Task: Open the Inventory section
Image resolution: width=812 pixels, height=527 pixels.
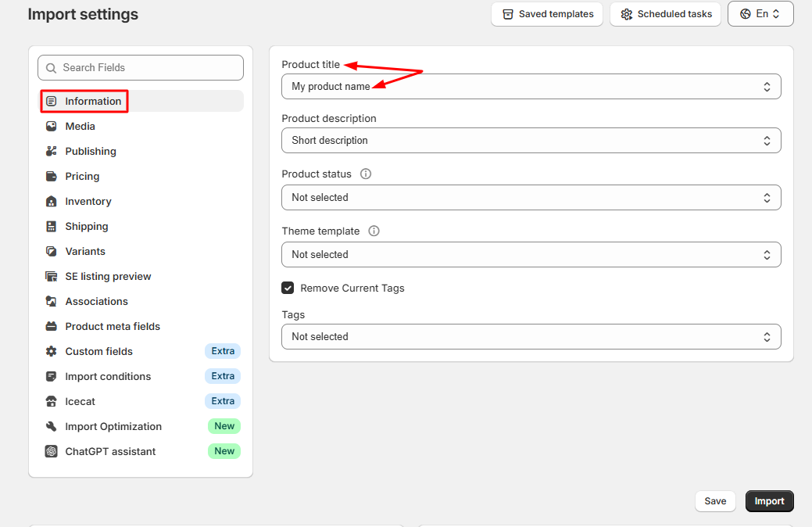Action: coord(141,201)
